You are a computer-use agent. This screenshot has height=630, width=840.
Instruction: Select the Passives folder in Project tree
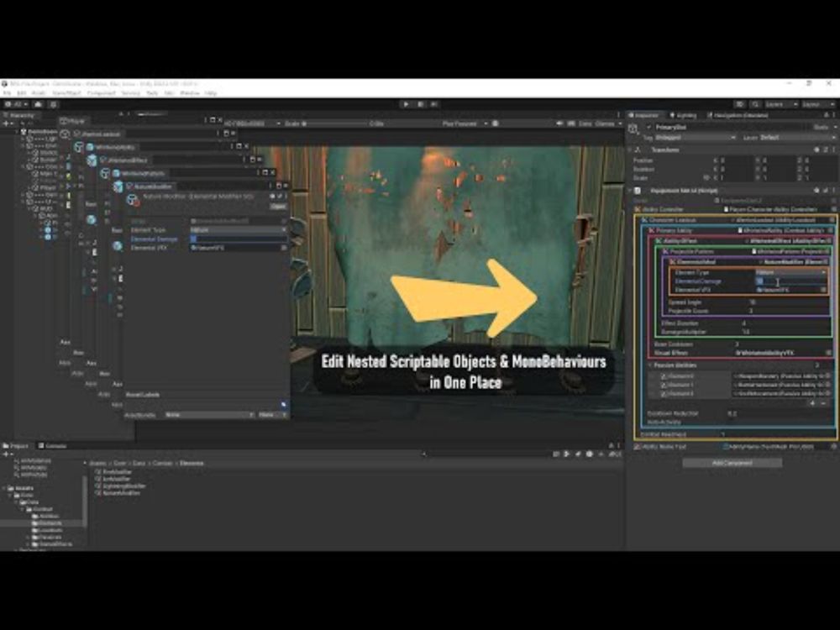click(x=47, y=538)
